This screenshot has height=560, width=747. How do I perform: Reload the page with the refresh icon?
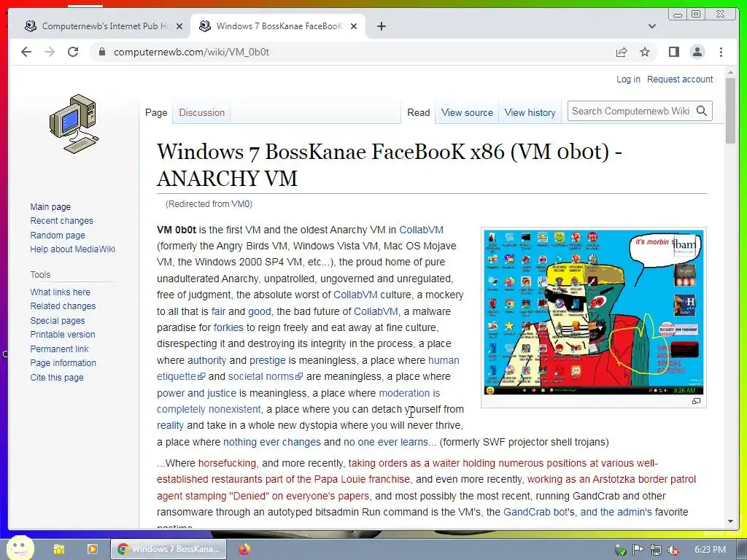[73, 52]
